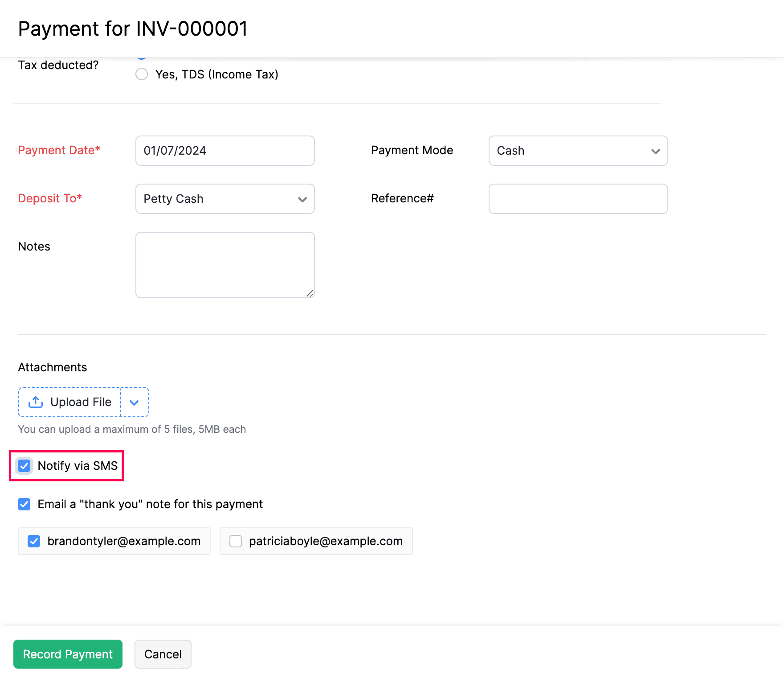Select the Yes, TDS (Income Tax) radio button

[142, 74]
